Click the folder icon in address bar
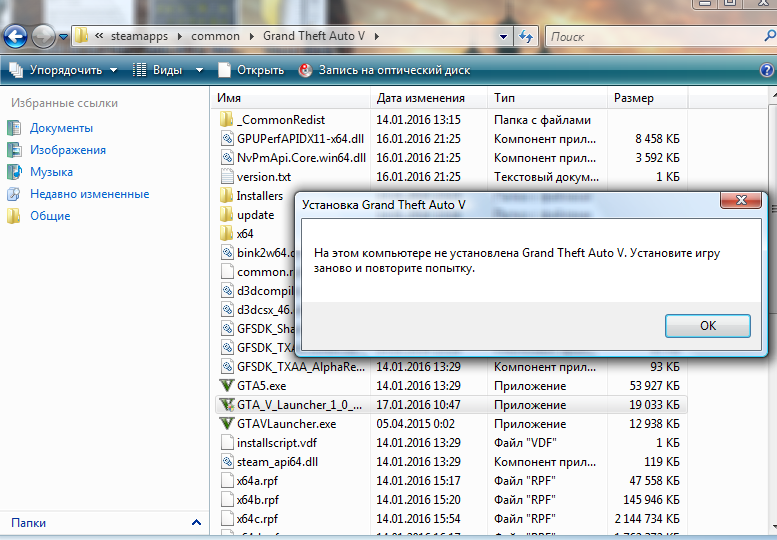The height and width of the screenshot is (540, 777). (81, 36)
